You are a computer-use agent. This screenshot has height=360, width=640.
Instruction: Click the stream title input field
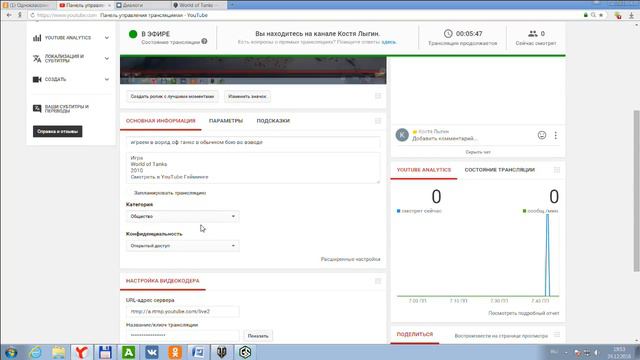point(253,142)
